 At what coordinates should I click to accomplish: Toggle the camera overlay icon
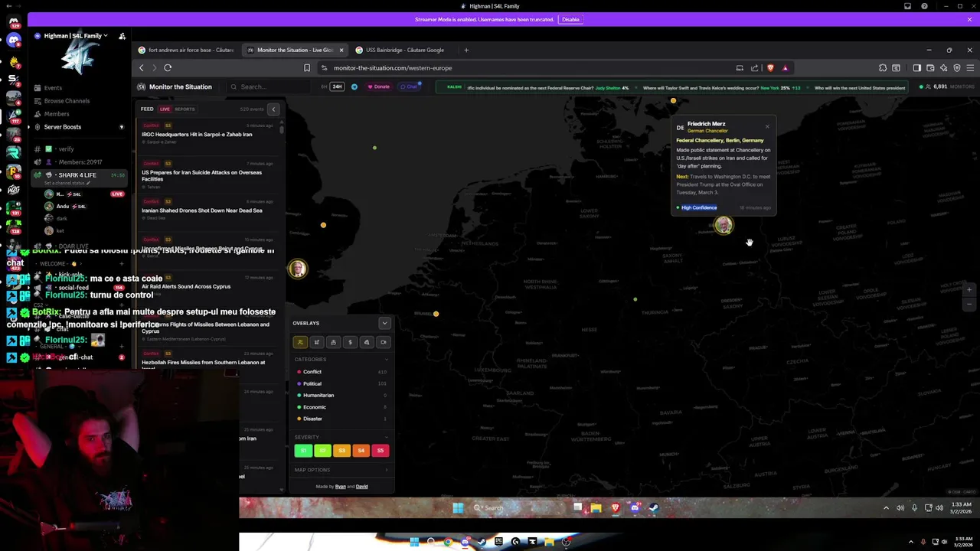tap(384, 342)
